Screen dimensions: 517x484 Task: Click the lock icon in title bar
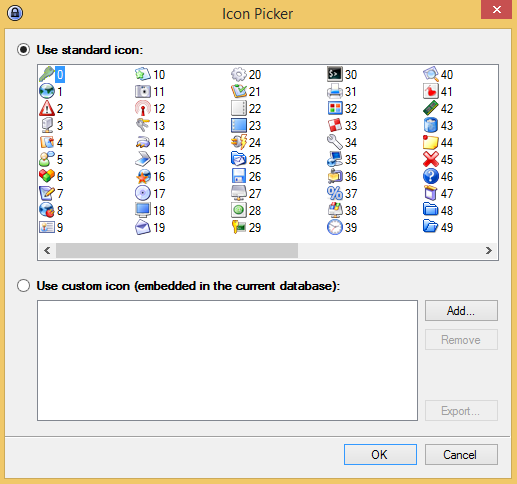tap(15, 13)
